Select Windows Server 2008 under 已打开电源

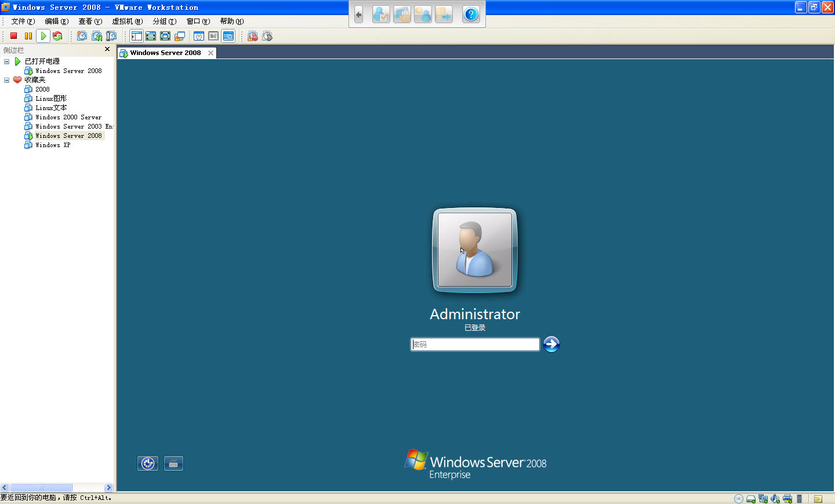click(x=68, y=71)
